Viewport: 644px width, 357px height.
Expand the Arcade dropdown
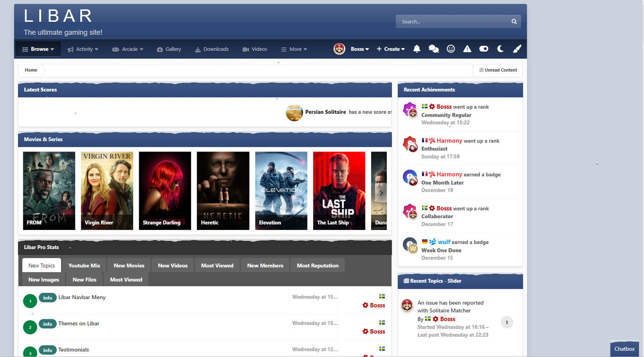(128, 49)
